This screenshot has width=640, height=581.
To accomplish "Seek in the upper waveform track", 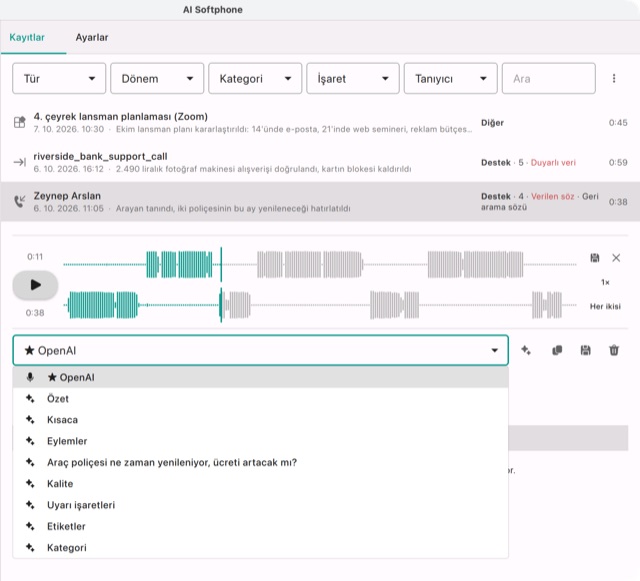I will (320, 265).
